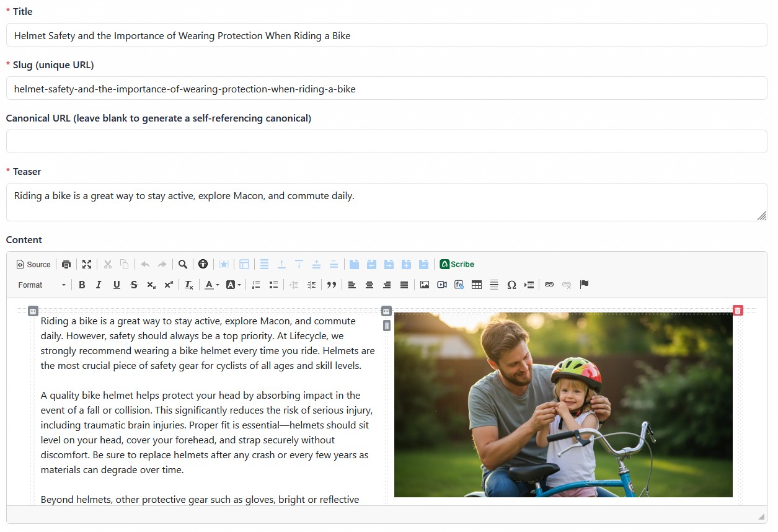
Task: Select the father and child helmet photo
Action: pos(564,405)
